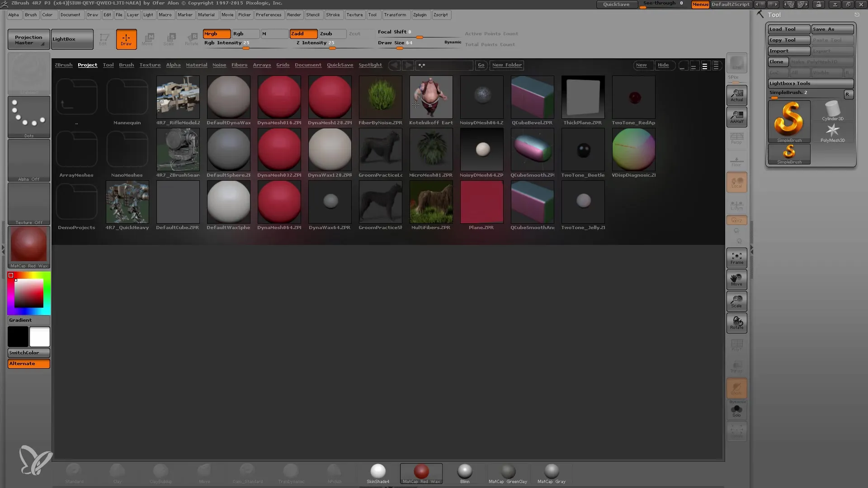868x488 pixels.
Task: Click the Rotate transform icon in top shelf
Action: point(191,39)
